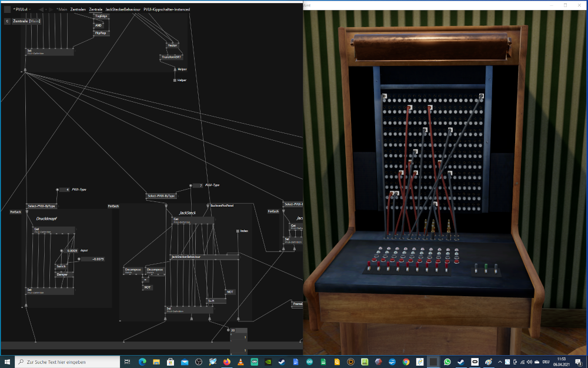Image resolution: width=588 pixels, height=368 pixels.
Task: Select the PVUI-Kippschalter-Instanced breadcrumb
Action: coord(167,9)
